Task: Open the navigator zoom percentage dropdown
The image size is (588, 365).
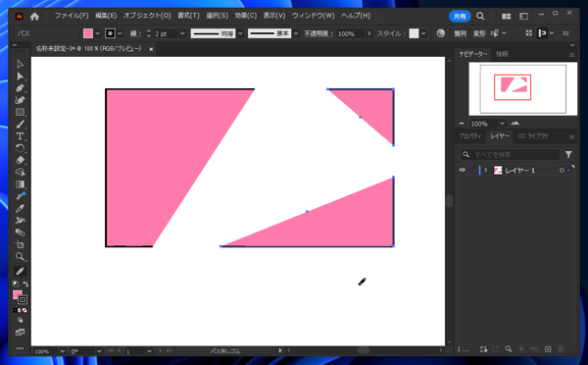Action: (502, 124)
